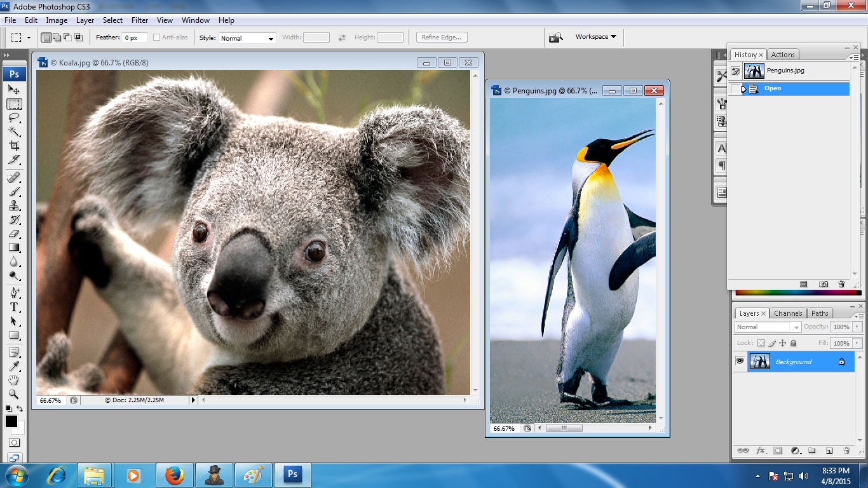
Task: Set history brush source for Open state
Action: tap(735, 89)
